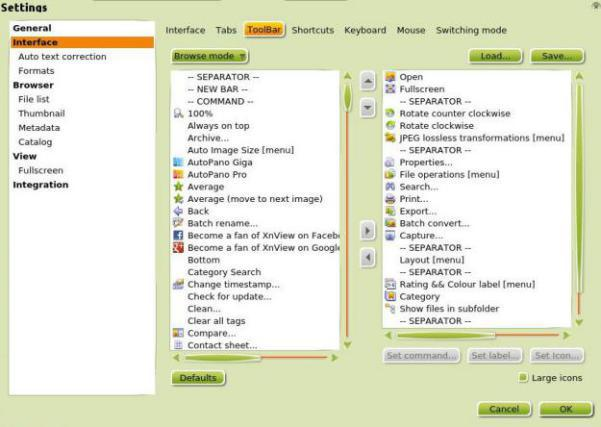
Task: Open the Keyboard tab
Action: coord(365,30)
